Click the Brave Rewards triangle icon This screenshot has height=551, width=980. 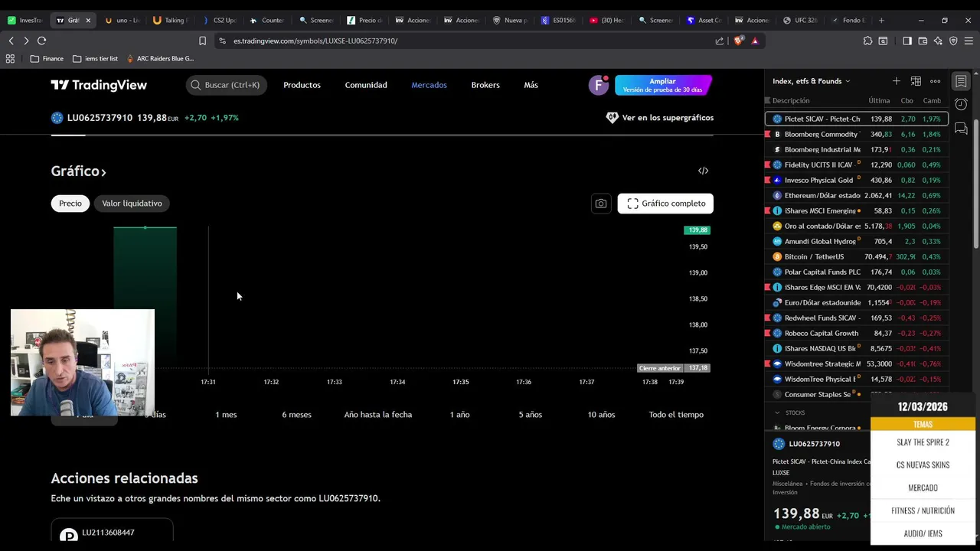pos(755,41)
